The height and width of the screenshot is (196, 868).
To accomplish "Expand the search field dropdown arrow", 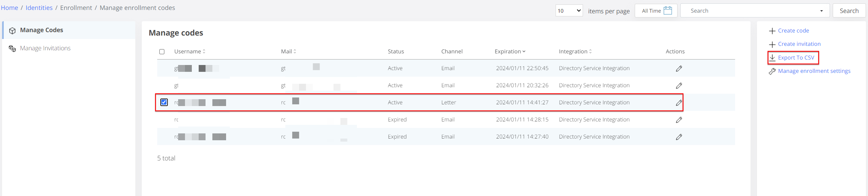I will tap(821, 11).
